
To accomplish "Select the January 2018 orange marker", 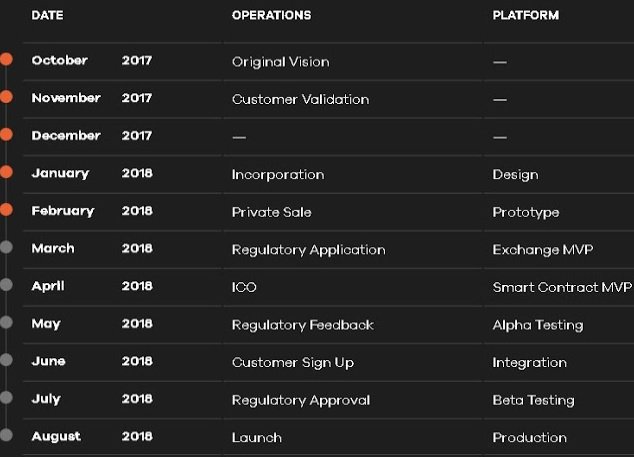I will tap(6, 172).
